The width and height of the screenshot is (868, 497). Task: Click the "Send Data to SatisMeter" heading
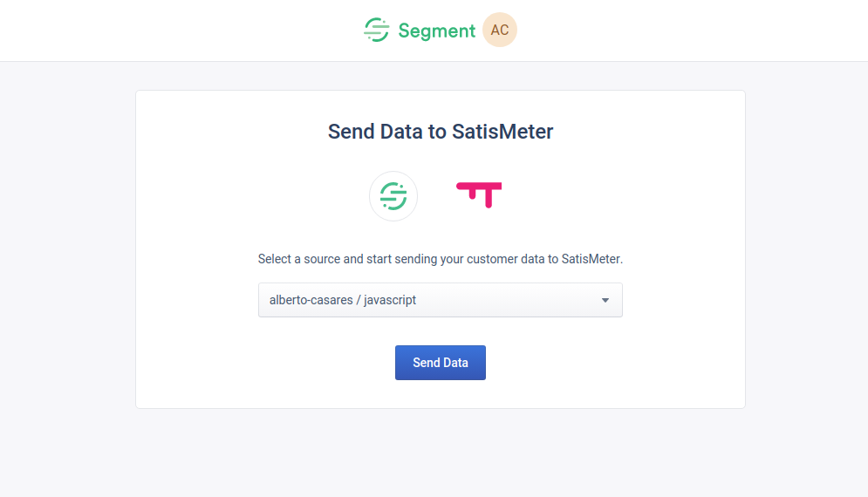tap(440, 132)
